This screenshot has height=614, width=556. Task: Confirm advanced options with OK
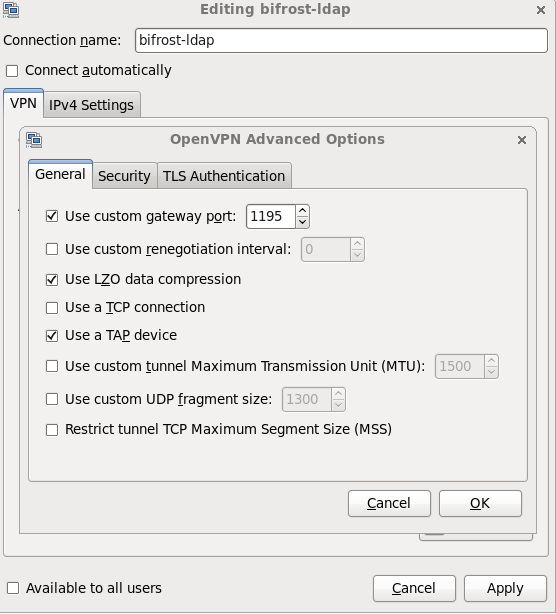[x=480, y=503]
